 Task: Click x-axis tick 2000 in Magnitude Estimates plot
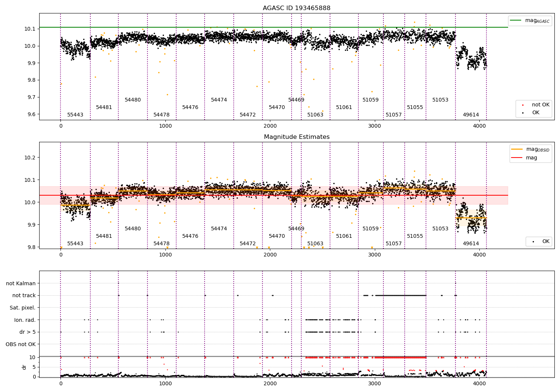(x=270, y=255)
